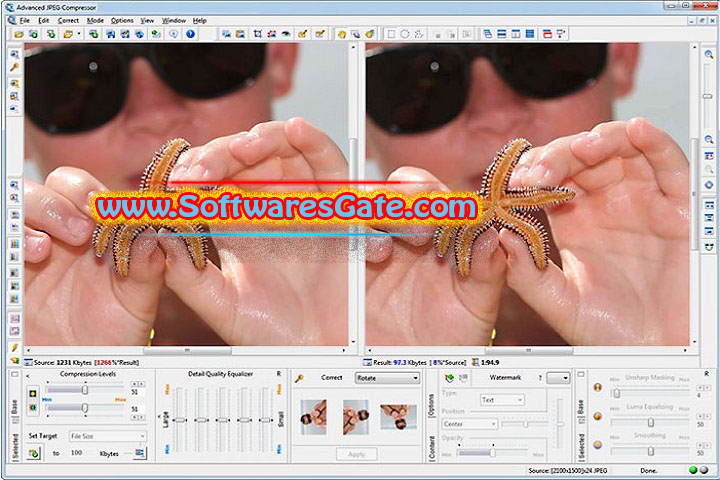Screen dimensions: 720x480
Task: Click vertical zoom slider in right sidebar
Action: tap(708, 96)
